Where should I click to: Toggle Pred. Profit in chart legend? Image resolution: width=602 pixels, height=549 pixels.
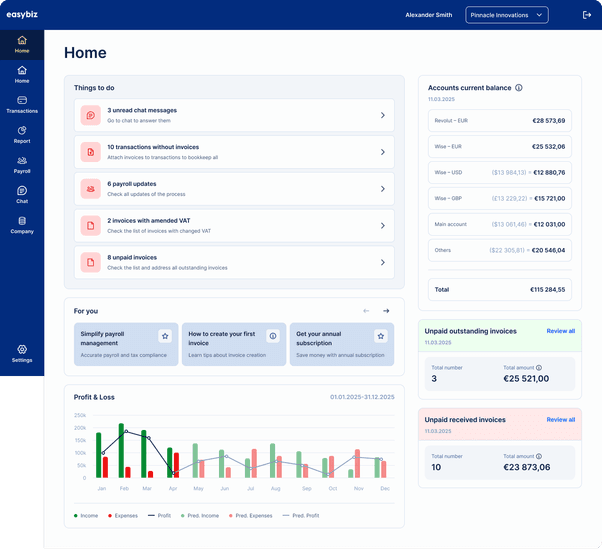301,516
